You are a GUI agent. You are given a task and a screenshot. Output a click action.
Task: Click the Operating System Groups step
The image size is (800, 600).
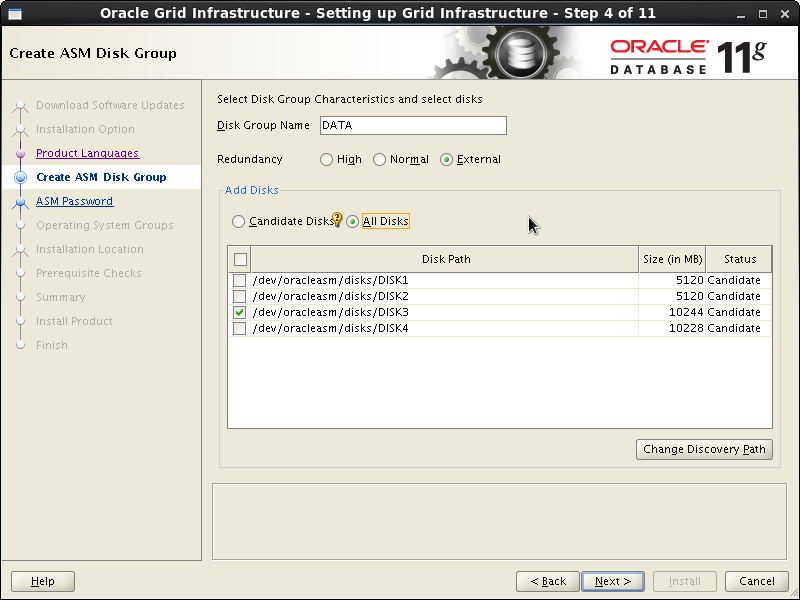click(105, 225)
